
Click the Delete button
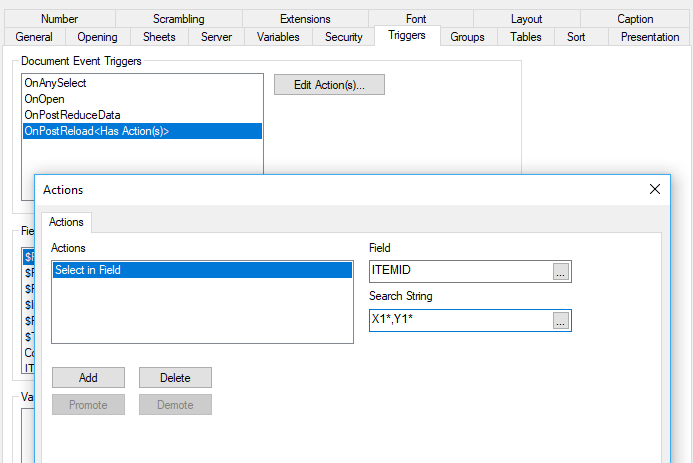coord(175,378)
